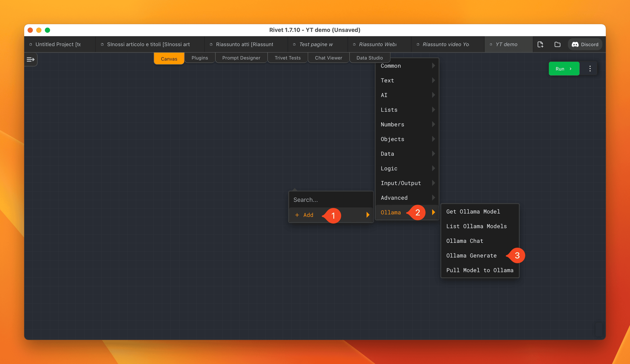Expand the Text submenu arrow

coord(433,80)
